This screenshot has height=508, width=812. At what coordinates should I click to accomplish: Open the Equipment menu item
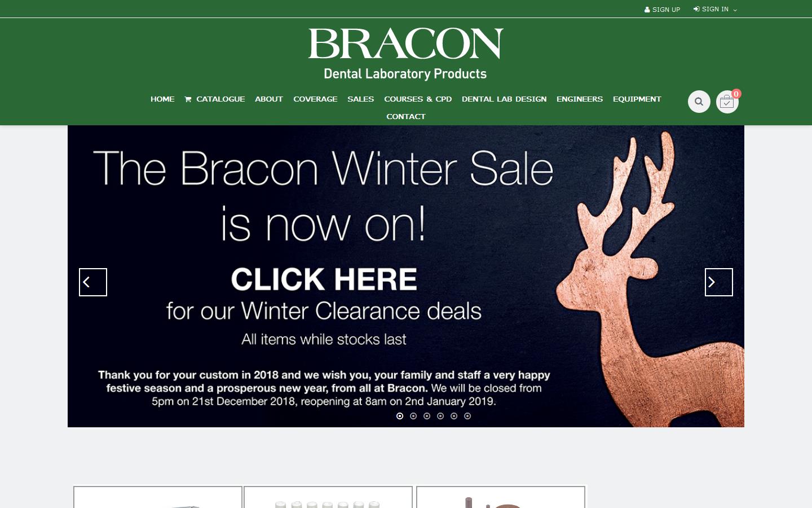637,99
